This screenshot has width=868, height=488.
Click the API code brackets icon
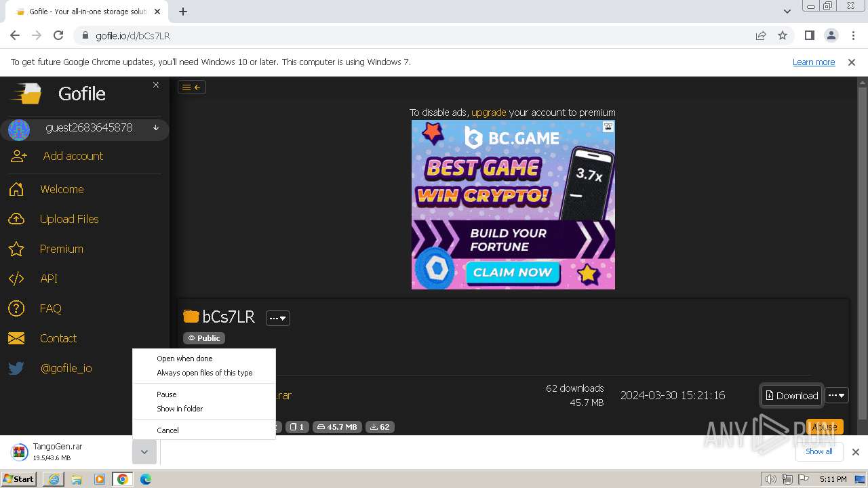click(x=16, y=279)
